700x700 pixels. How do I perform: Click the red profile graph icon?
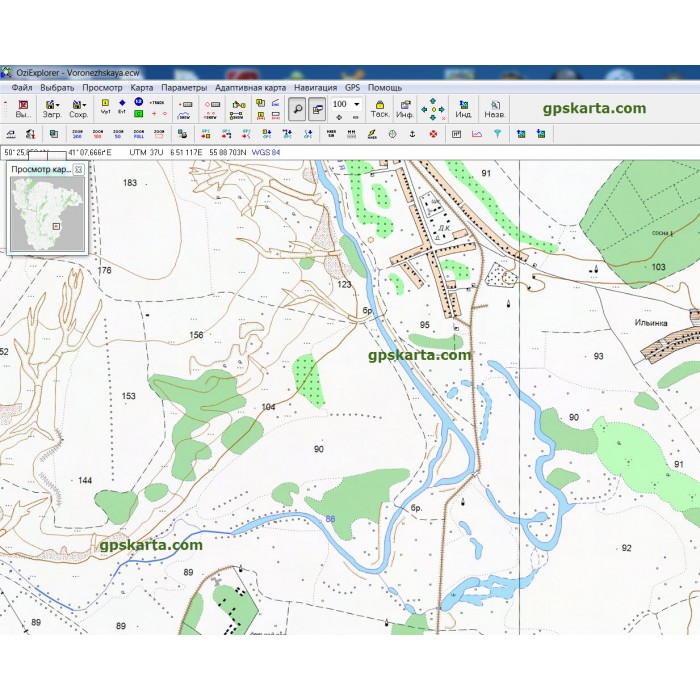pyautogui.click(x=477, y=133)
